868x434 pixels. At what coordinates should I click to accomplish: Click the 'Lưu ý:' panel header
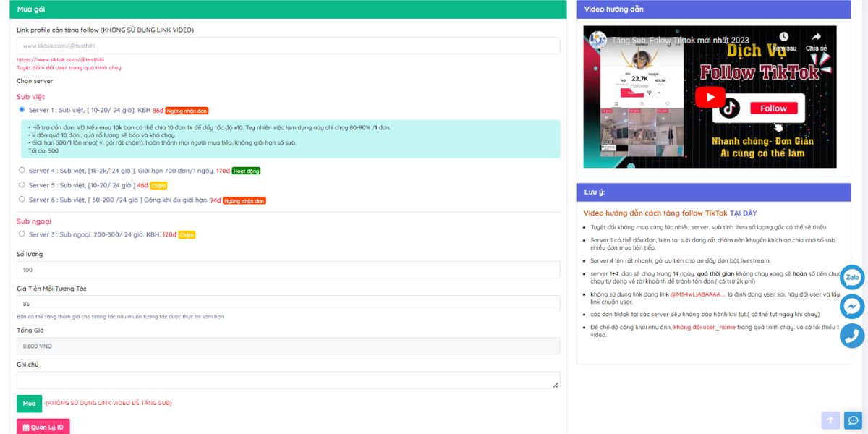[713, 192]
